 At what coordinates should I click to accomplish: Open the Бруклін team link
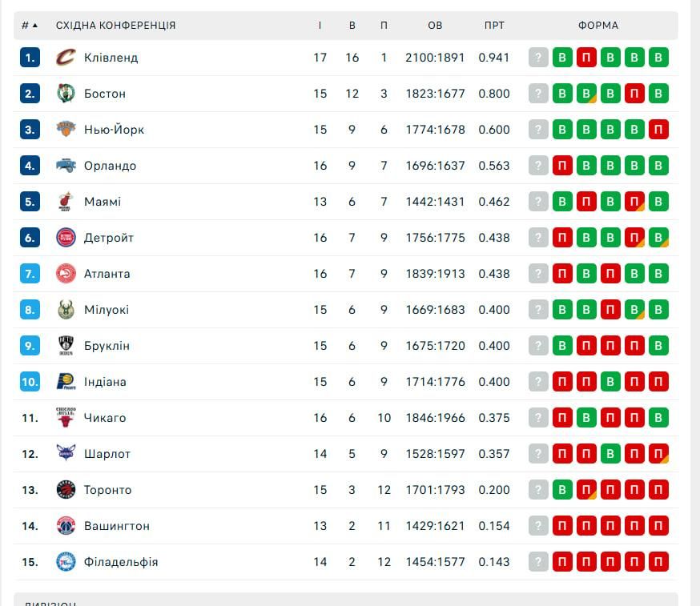coord(107,346)
